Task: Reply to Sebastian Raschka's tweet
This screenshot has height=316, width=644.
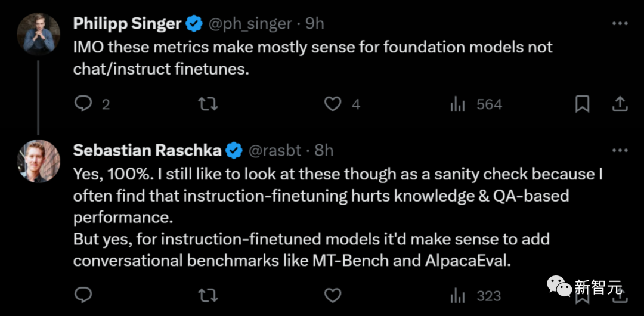Action: click(x=83, y=295)
